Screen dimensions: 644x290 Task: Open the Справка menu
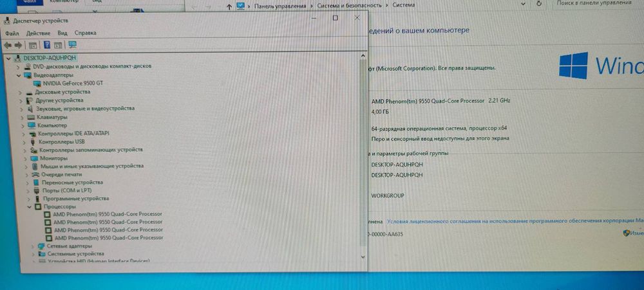[x=86, y=33]
